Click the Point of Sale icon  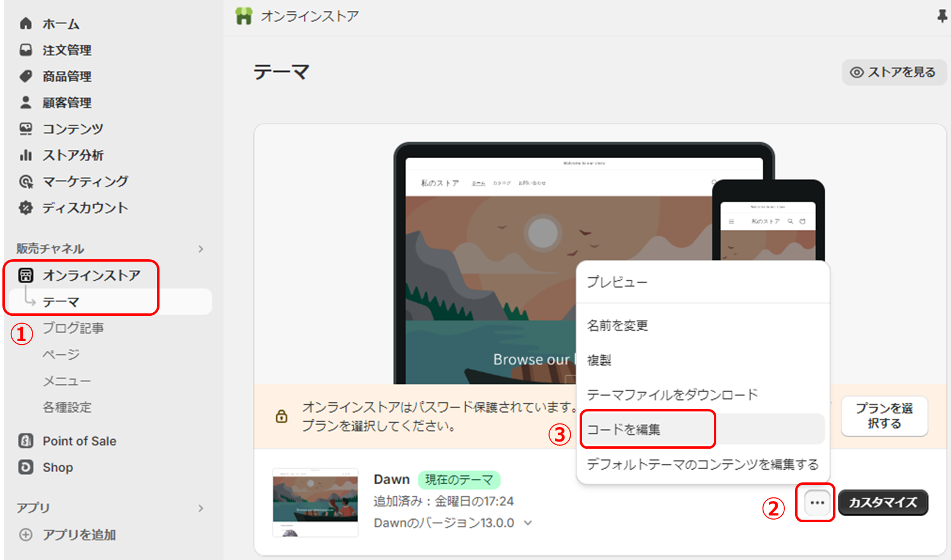pyautogui.click(x=25, y=441)
